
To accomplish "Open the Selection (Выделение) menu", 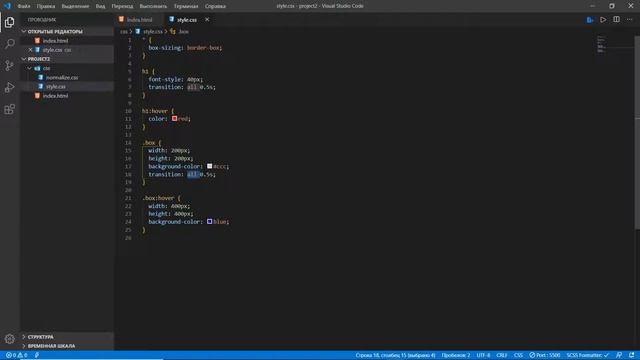I will 76,6.
